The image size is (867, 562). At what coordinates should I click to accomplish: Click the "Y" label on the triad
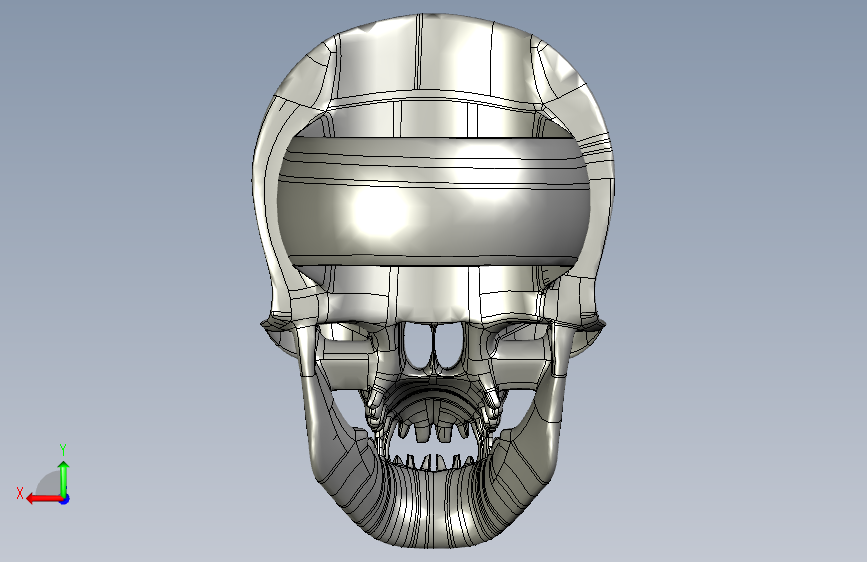(63, 450)
